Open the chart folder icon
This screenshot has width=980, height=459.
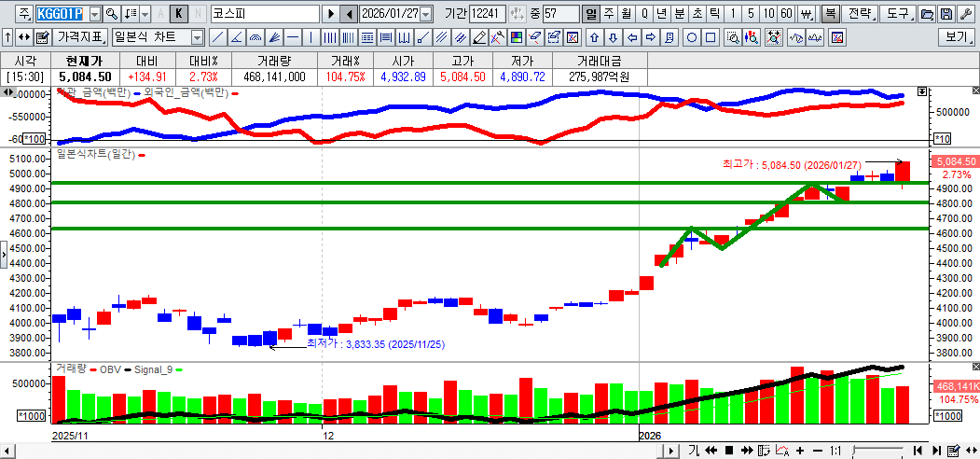tap(927, 14)
